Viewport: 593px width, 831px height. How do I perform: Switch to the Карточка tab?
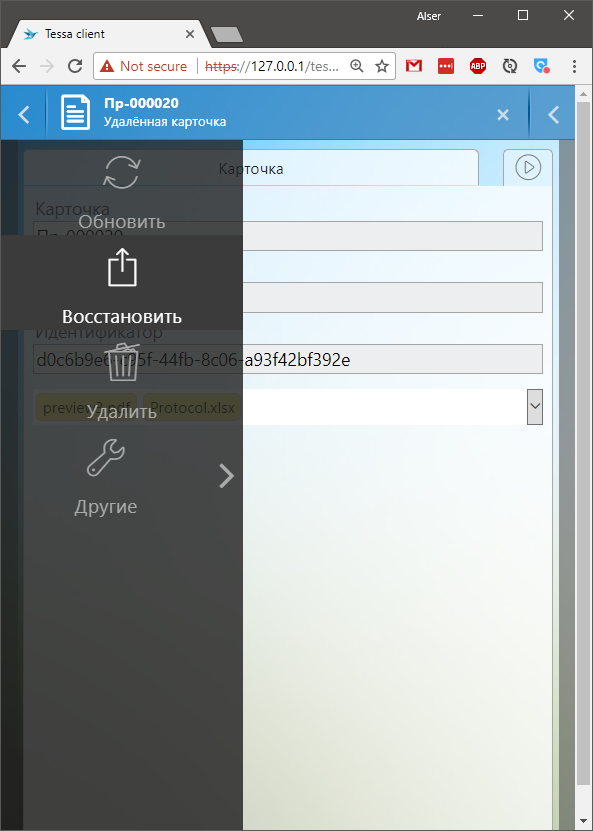point(251,169)
